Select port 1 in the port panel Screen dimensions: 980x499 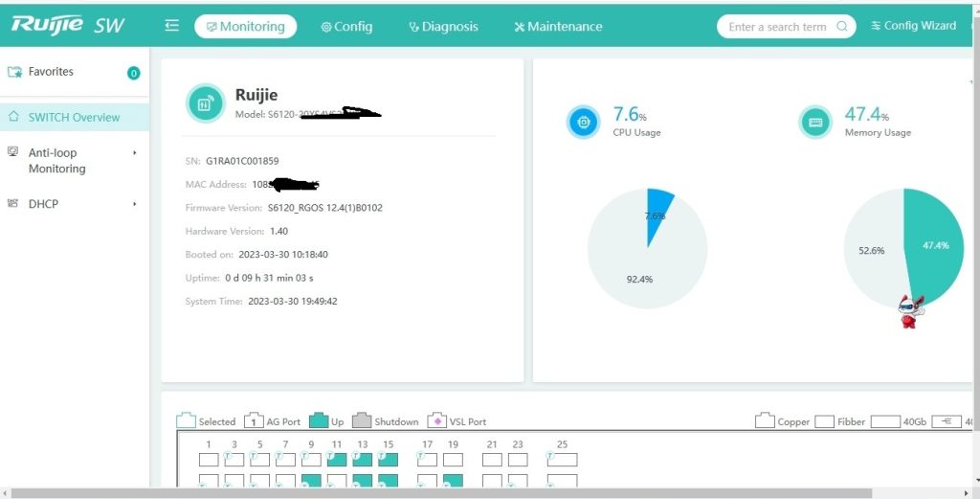208,460
